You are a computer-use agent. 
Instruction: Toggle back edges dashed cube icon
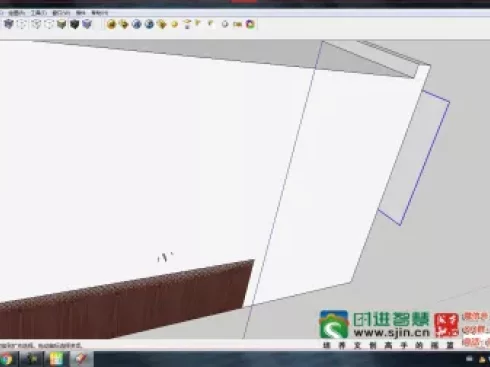22,24
